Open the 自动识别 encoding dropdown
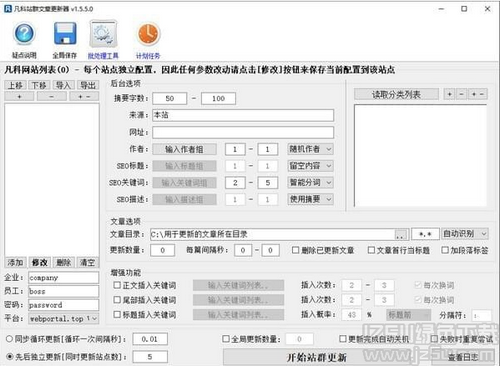Image resolution: width=500 pixels, height=366 pixels. [x=465, y=234]
